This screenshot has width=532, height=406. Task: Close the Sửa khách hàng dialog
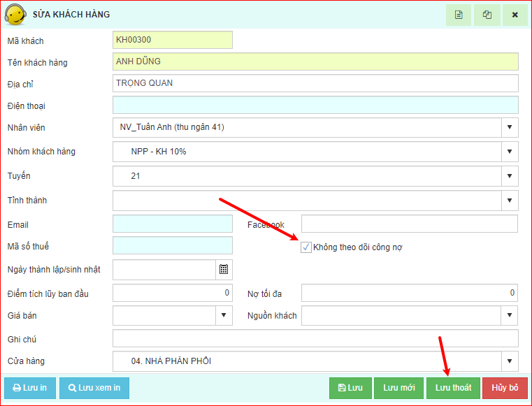tap(515, 15)
